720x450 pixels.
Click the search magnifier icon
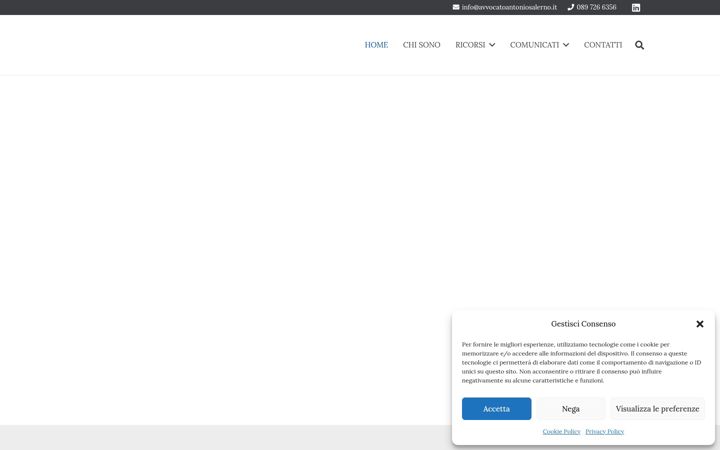click(x=639, y=45)
